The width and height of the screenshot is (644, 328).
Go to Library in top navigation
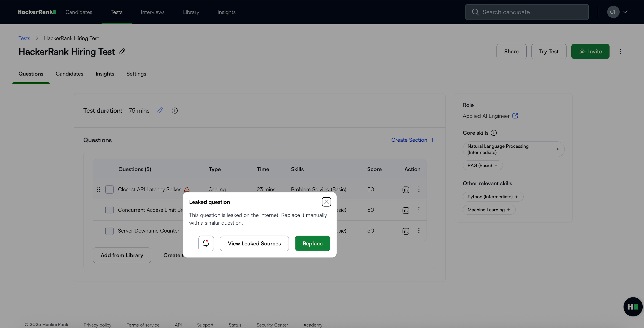(191, 12)
